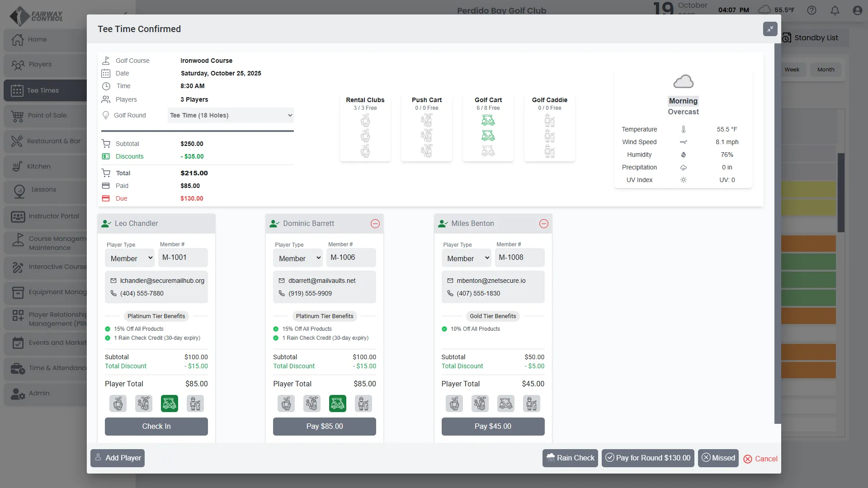
Task: Open Golf Round Tee Time dropdown
Action: 231,115
